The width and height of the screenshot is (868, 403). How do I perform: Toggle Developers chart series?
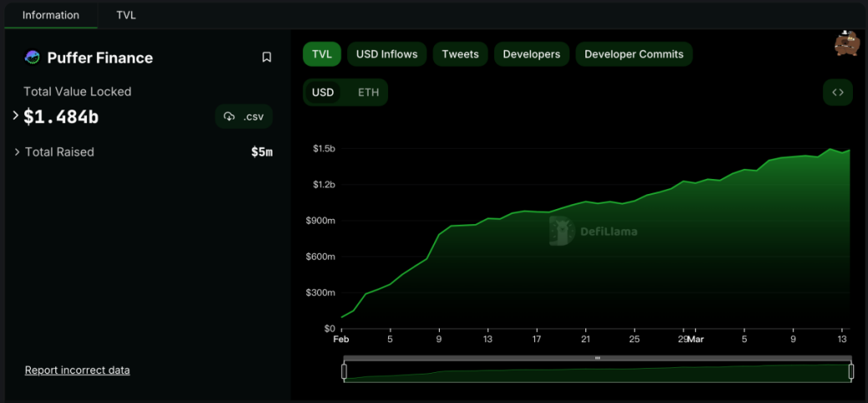(x=532, y=54)
